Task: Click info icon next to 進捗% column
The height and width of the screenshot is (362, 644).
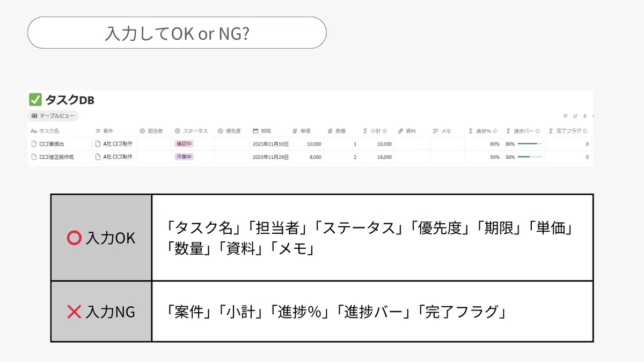Action: pos(495,131)
